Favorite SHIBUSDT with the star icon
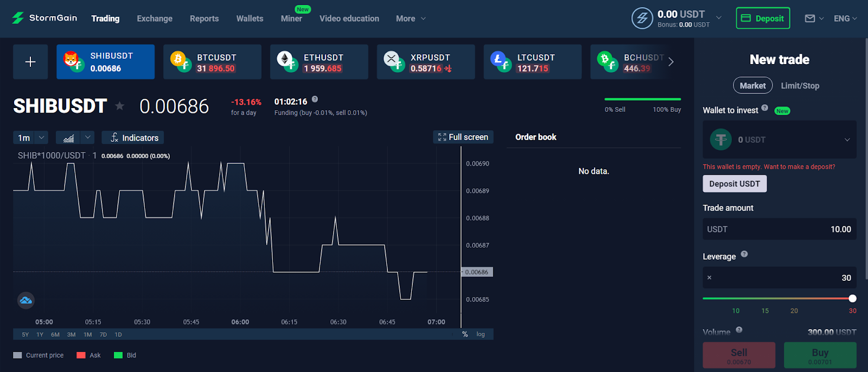This screenshot has width=868, height=372. [x=120, y=106]
